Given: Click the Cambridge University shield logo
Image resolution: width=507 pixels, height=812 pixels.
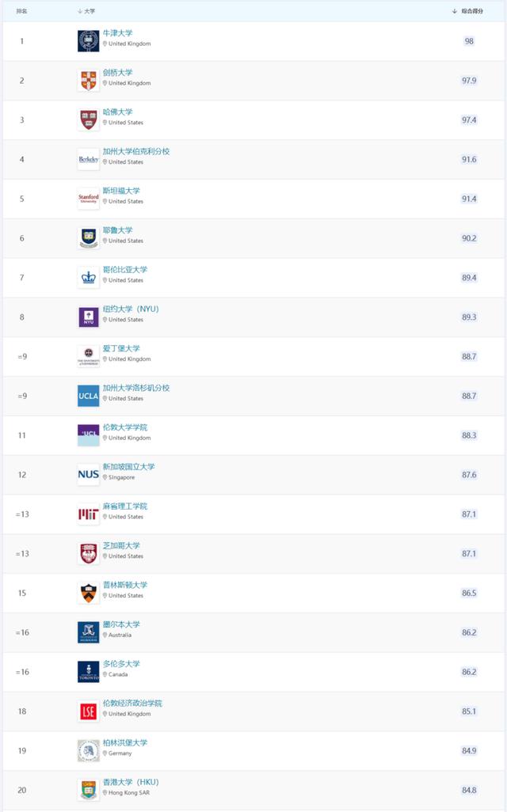Looking at the screenshot, I should click(x=89, y=81).
